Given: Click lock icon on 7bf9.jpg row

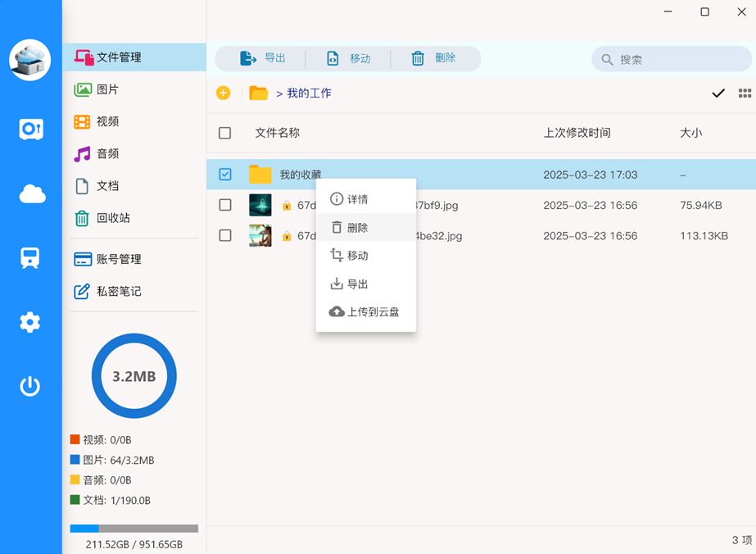Looking at the screenshot, I should pos(287,206).
